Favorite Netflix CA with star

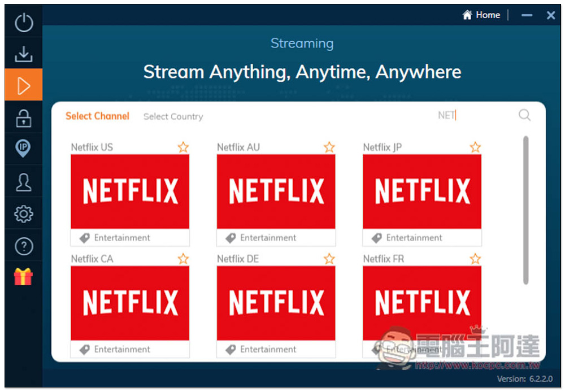click(x=183, y=259)
